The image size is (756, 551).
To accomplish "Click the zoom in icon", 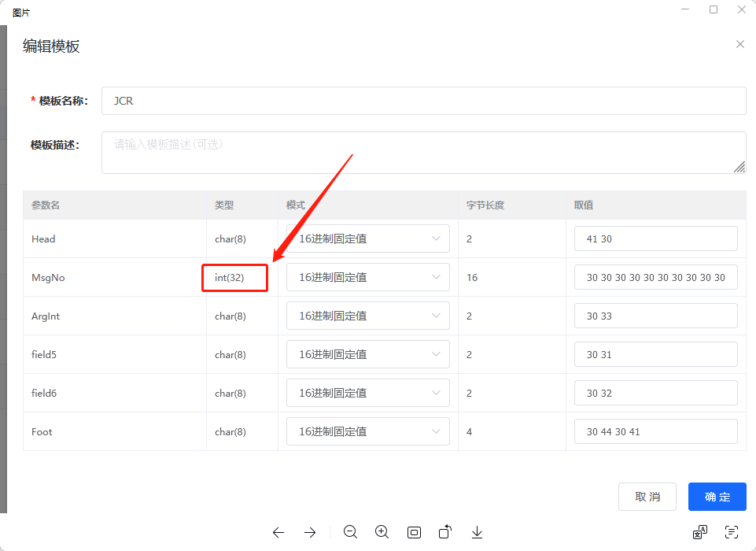I will point(382,532).
